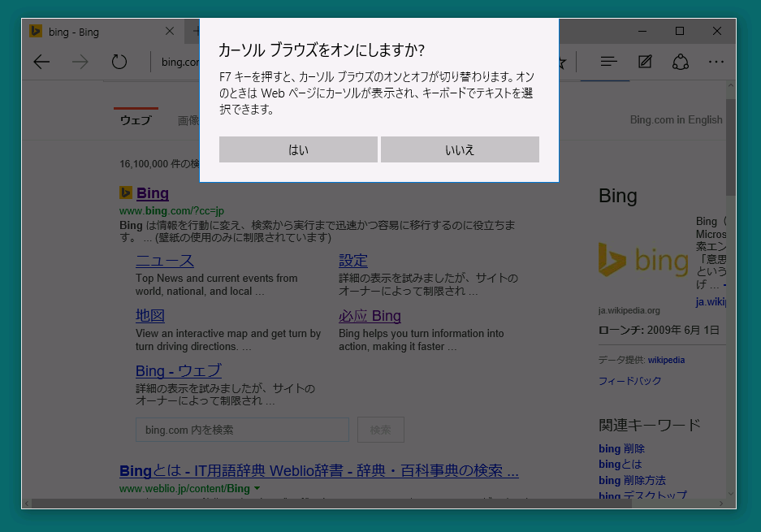Click the ja.wikipedia.org caption text
Image resolution: width=761 pixels, height=532 pixels.
(629, 310)
